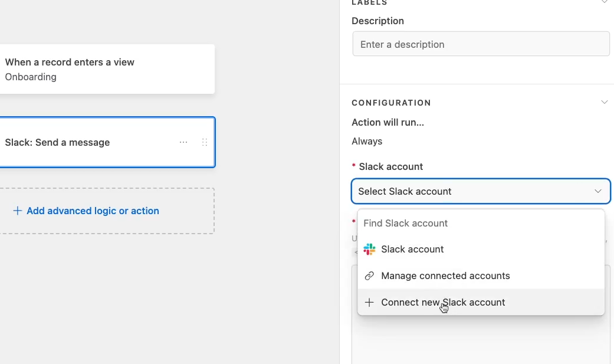This screenshot has width=614, height=364.
Task: Select the Slack: Send a message action card
Action: click(107, 142)
